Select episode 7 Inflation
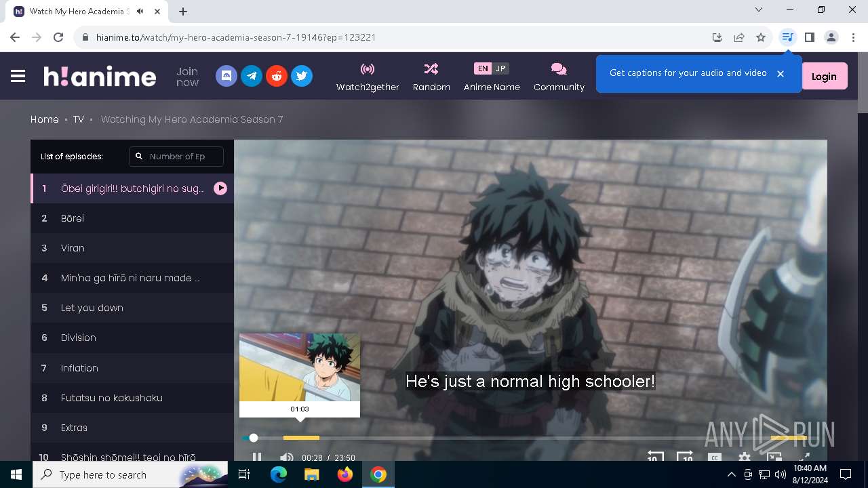The image size is (868, 488). tap(132, 368)
